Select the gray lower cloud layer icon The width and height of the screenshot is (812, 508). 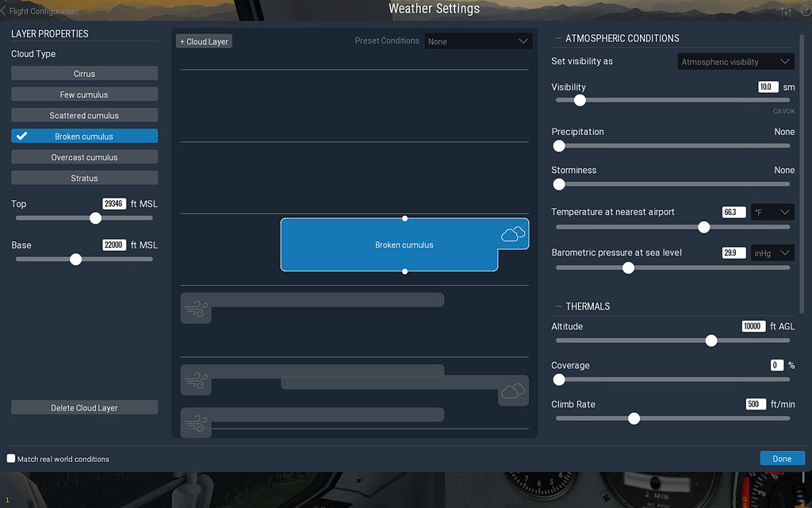(x=513, y=391)
